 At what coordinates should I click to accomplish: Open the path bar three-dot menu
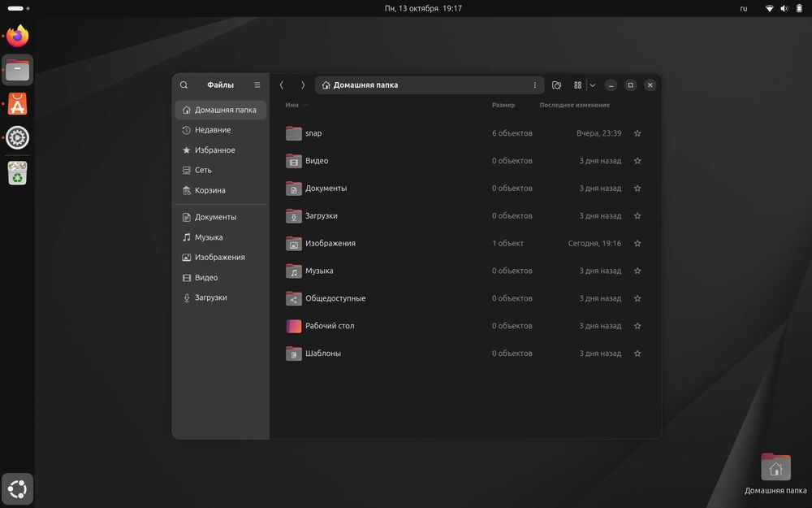(535, 85)
